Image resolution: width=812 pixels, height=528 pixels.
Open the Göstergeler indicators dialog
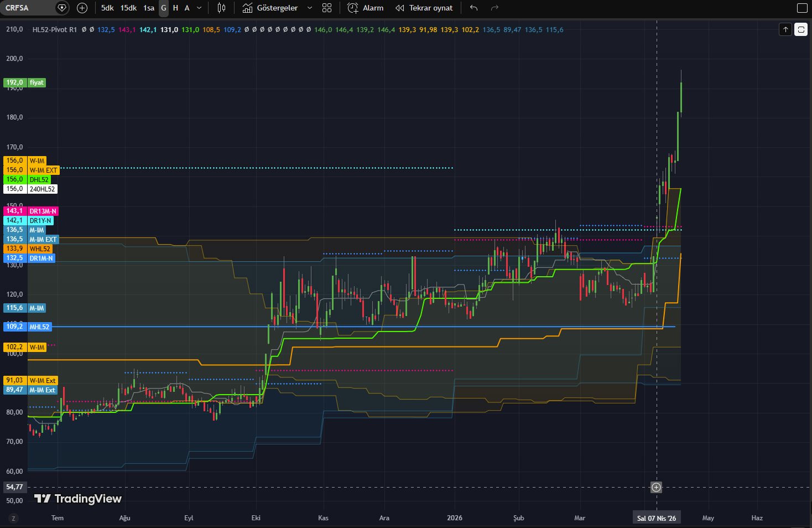click(270, 8)
